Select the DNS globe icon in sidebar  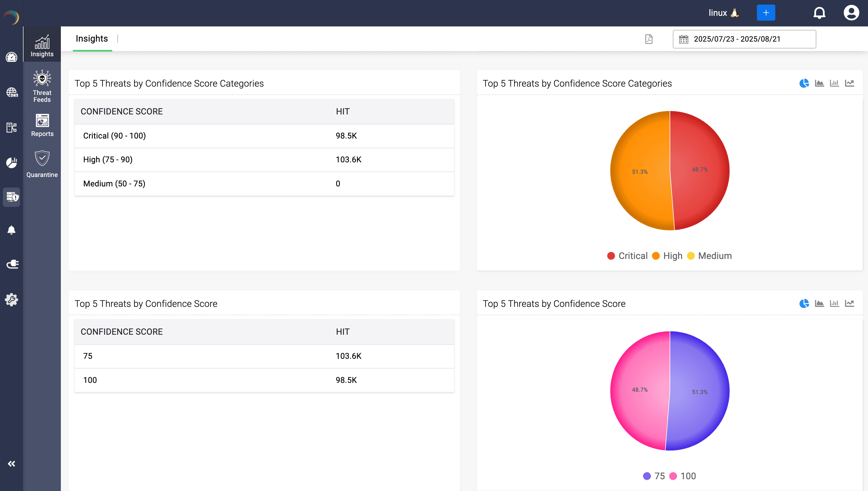click(x=11, y=92)
